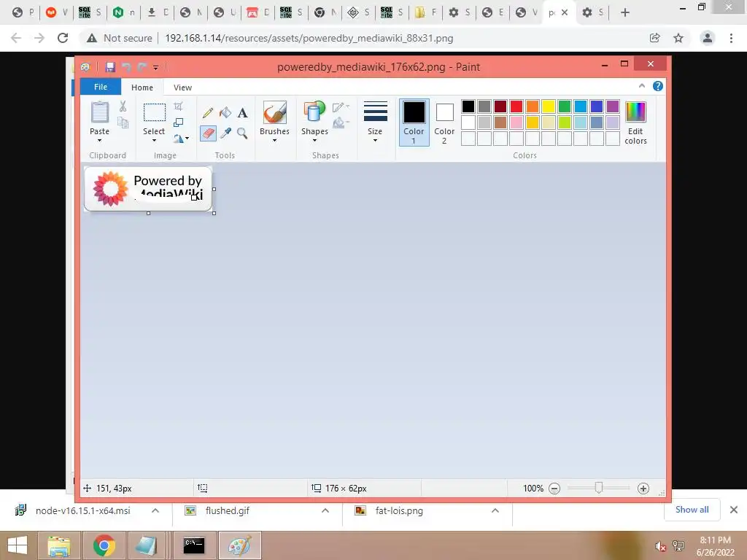Click Chrome icon in taskbar
The height and width of the screenshot is (560, 747).
tap(104, 545)
